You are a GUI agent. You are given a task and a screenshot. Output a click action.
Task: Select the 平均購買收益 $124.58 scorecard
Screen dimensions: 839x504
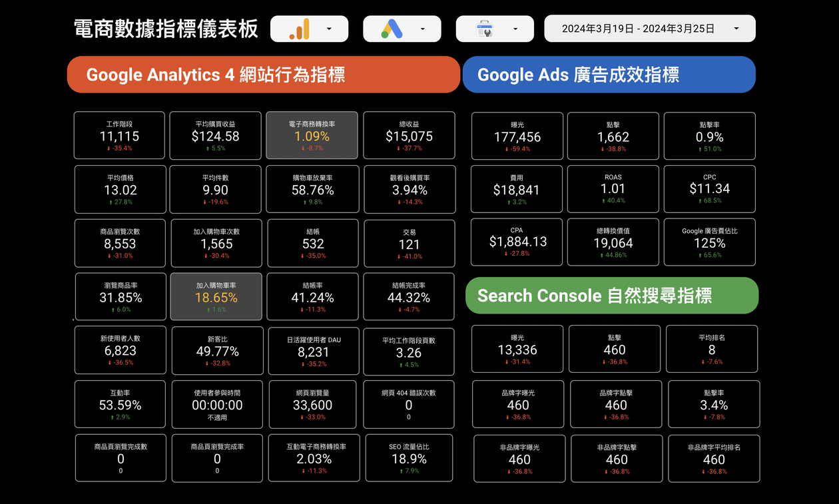click(x=215, y=135)
